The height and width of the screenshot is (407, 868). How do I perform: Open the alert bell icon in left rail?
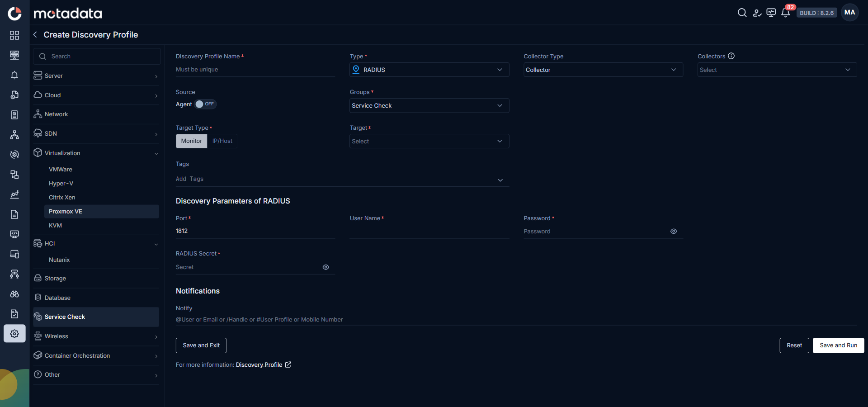point(14,75)
